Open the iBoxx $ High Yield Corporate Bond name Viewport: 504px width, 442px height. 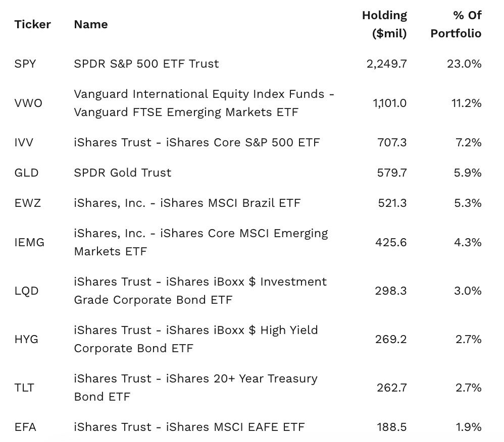pyautogui.click(x=196, y=339)
